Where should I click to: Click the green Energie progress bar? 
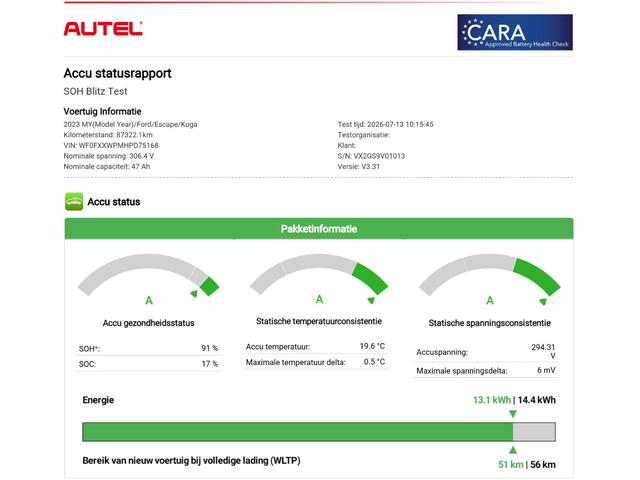[x=298, y=432]
